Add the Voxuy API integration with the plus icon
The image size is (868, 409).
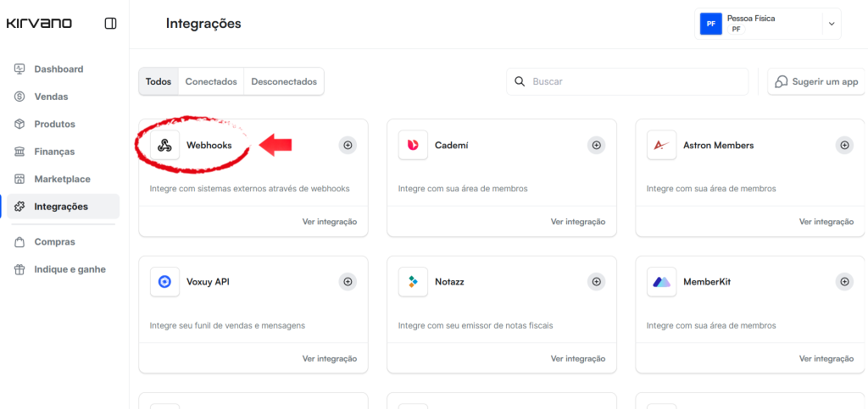pos(348,282)
